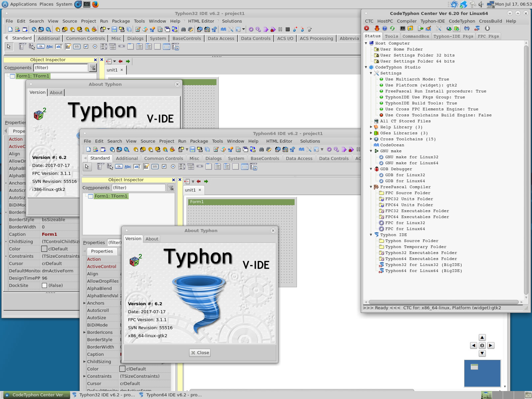
Task: Click the red exit icon in CodeTyphon Center toolbar
Action: point(366,28)
